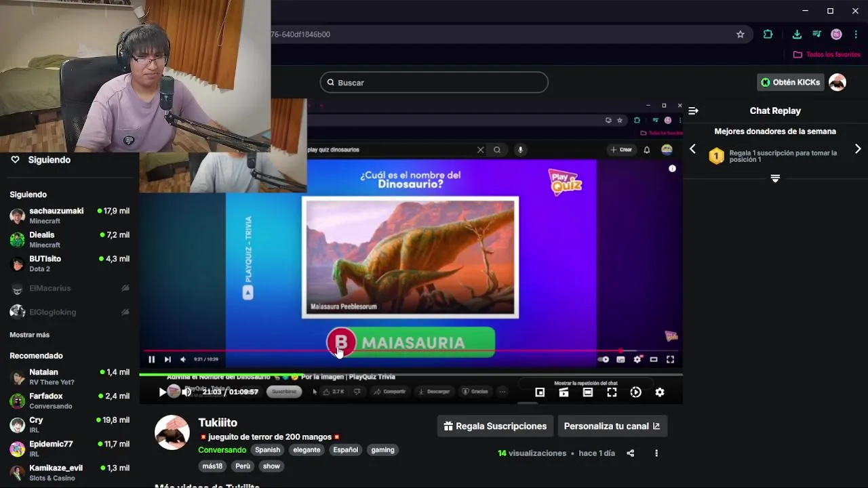The image size is (868, 488).
Task: Pause the embedded YouTube video
Action: click(151, 359)
